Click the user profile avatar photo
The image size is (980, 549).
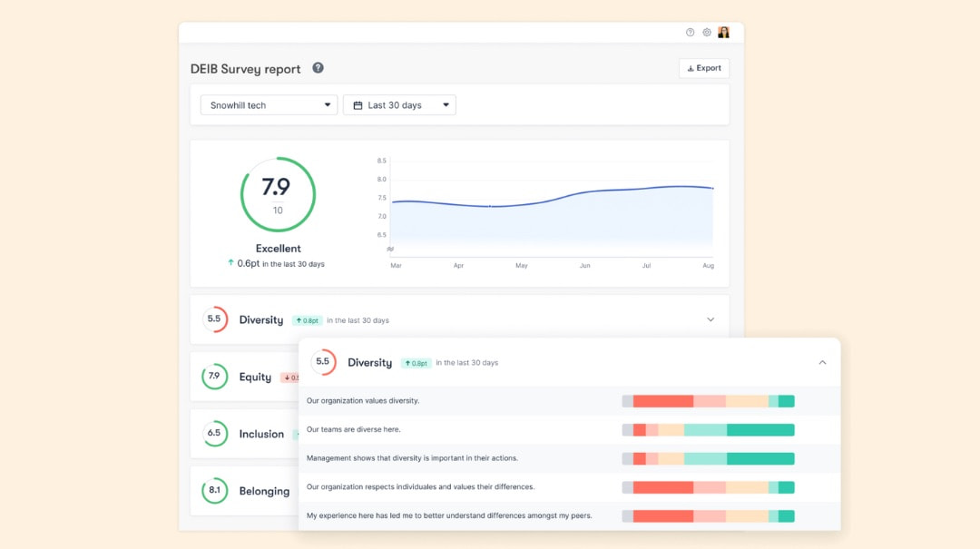[x=723, y=32]
